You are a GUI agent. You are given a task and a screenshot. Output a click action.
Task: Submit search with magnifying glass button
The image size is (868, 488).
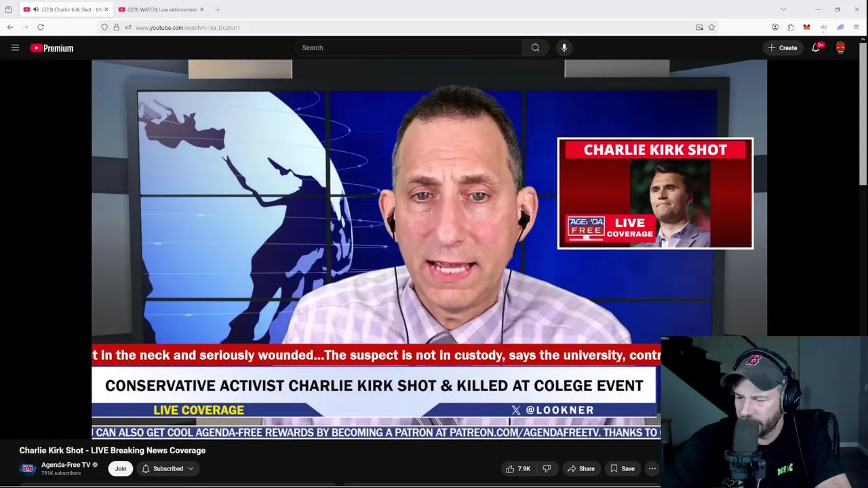click(x=536, y=47)
